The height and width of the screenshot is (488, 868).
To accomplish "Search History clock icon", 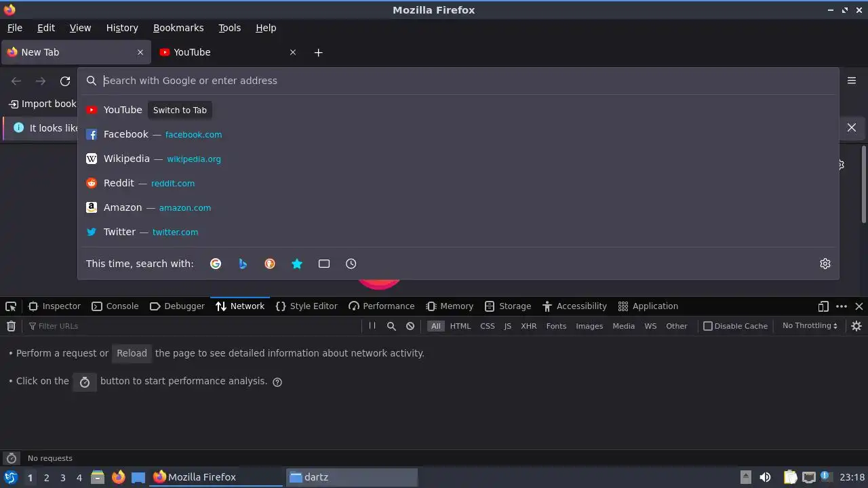I will pos(351,264).
